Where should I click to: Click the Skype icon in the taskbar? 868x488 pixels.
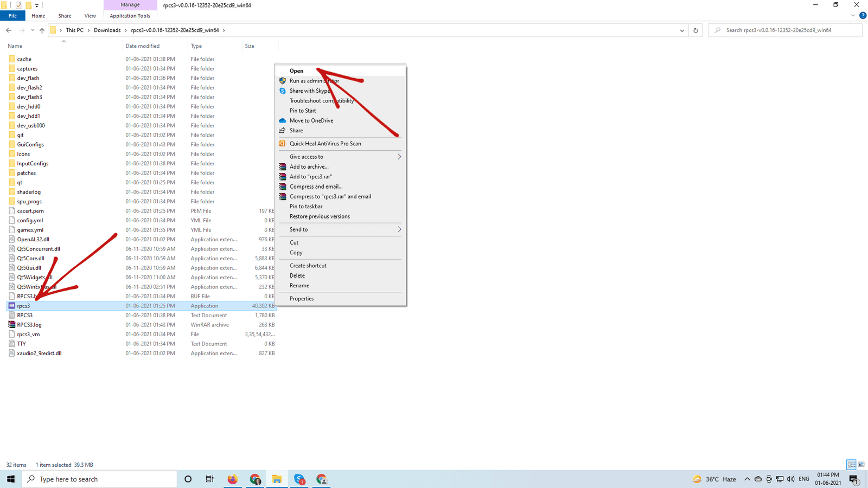coord(299,479)
